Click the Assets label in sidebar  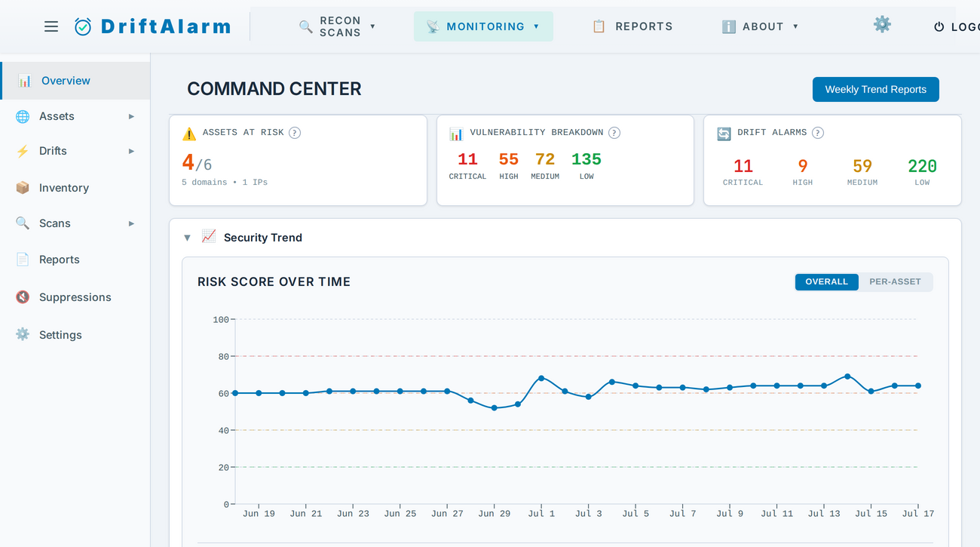point(57,116)
